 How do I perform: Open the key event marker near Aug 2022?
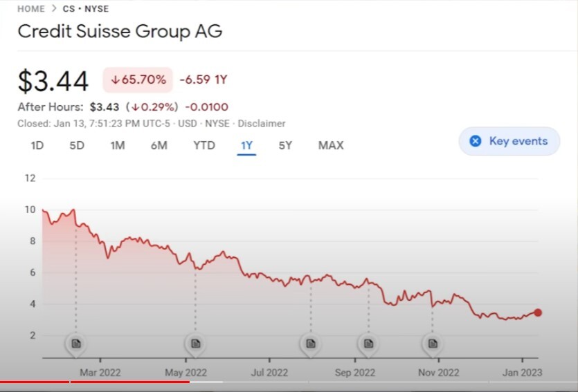pos(311,344)
